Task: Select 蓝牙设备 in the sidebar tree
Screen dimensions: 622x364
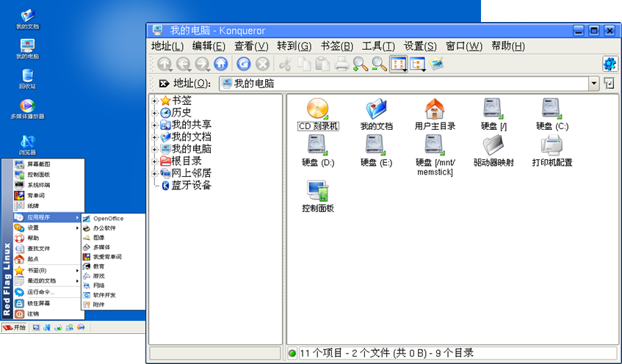Action: 187,186
